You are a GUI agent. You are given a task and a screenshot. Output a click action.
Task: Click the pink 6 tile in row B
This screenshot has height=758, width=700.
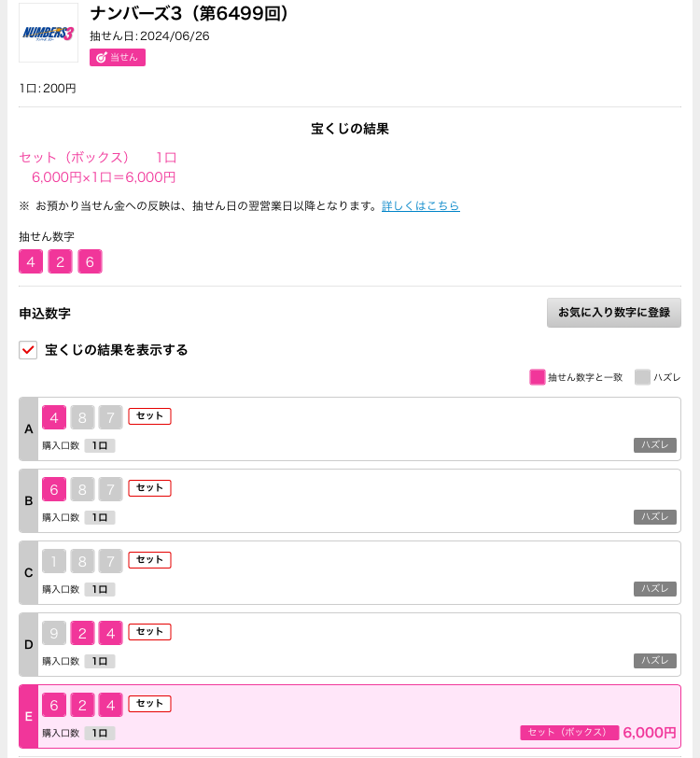(54, 490)
